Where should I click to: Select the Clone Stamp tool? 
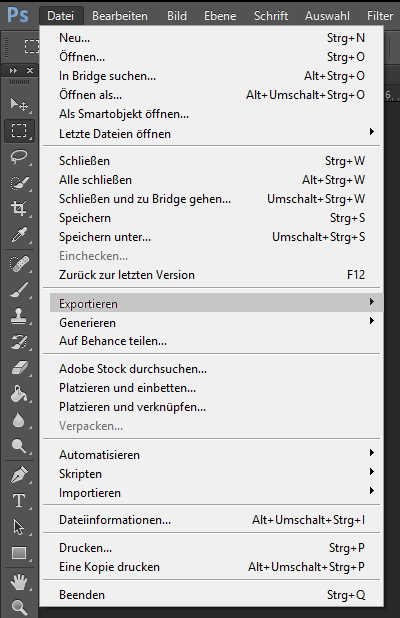[19, 316]
